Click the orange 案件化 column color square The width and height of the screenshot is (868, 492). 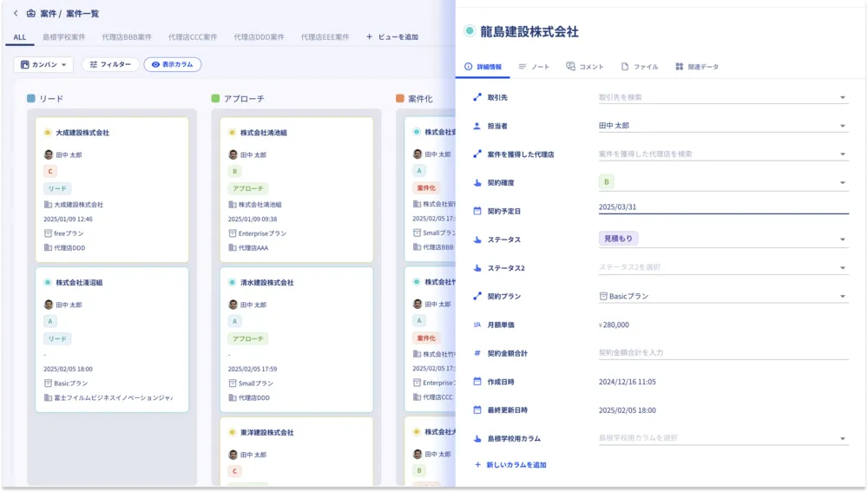[x=399, y=99]
